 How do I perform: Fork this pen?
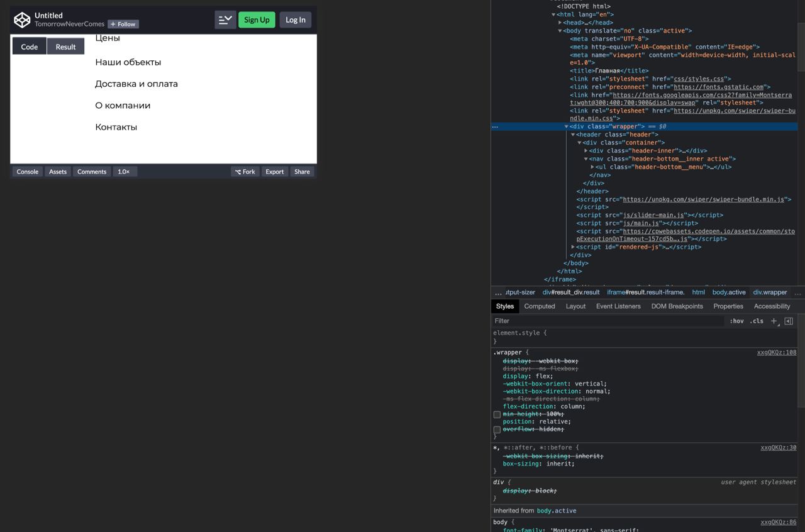[245, 172]
